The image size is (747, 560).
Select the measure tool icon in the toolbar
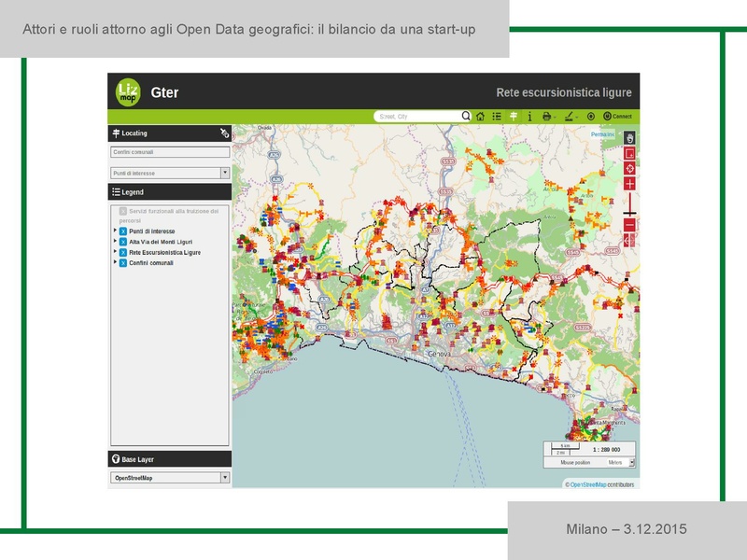tap(570, 117)
